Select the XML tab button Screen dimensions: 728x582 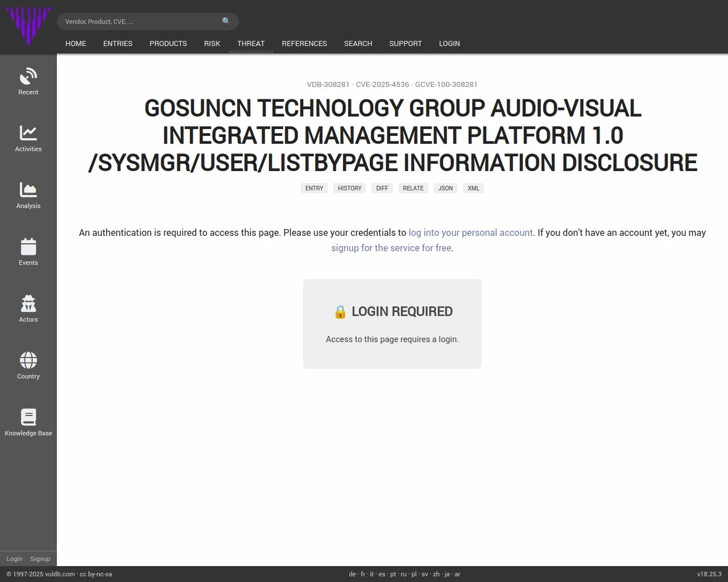point(473,188)
